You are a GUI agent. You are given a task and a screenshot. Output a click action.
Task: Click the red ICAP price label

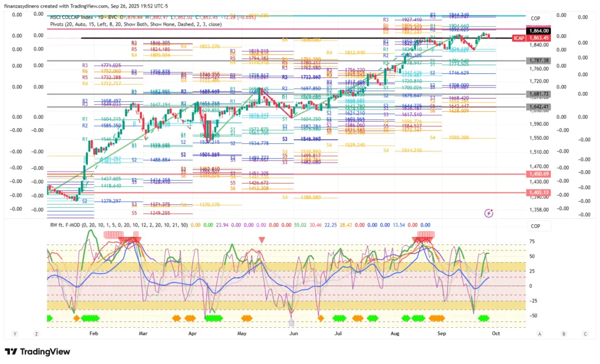518,38
